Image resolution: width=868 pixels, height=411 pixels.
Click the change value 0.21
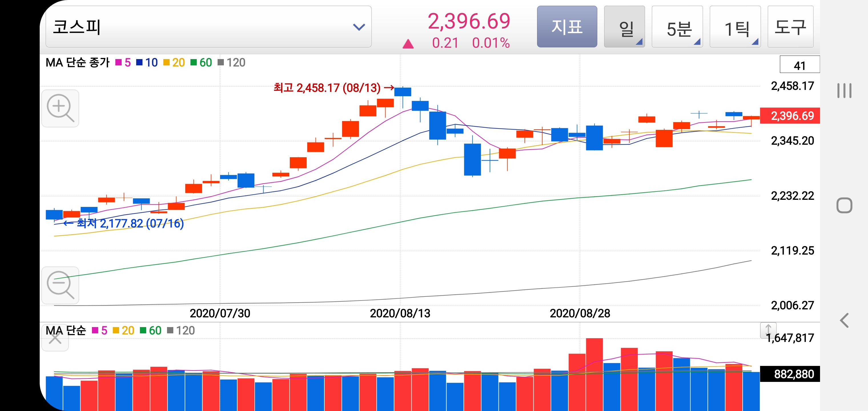[445, 43]
